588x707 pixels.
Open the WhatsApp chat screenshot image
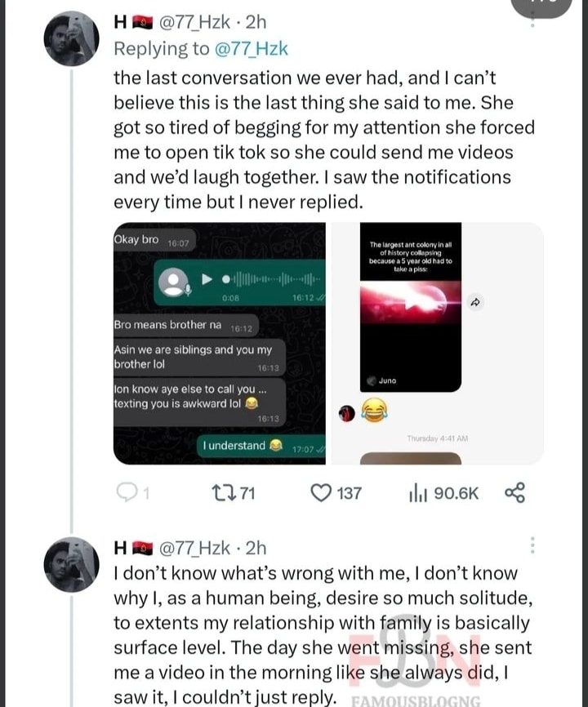[219, 343]
